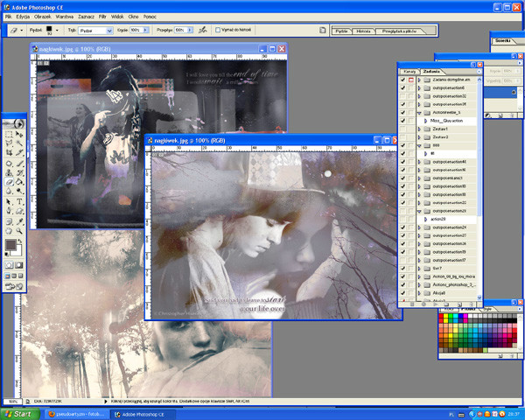Image resolution: width=525 pixels, height=420 pixels.
Task: Uncheck the Miss_Gluu action item
Action: point(402,121)
